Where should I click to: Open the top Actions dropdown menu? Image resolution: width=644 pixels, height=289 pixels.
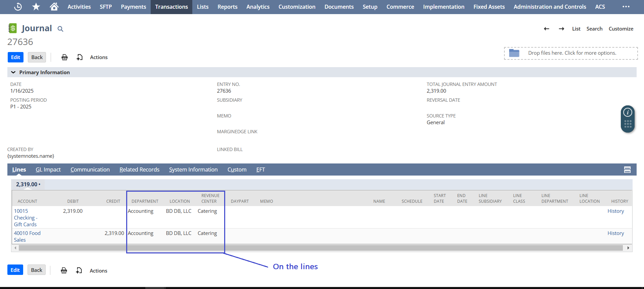click(x=99, y=57)
